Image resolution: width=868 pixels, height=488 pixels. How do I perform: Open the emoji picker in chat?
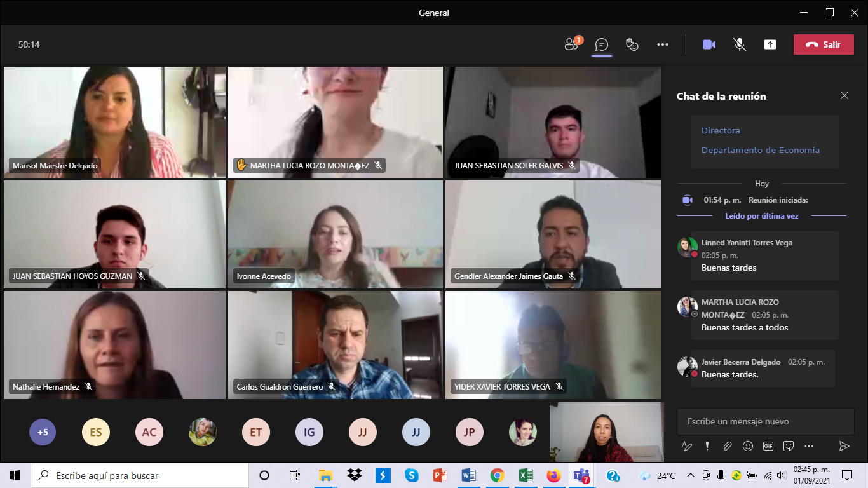pyautogui.click(x=748, y=446)
